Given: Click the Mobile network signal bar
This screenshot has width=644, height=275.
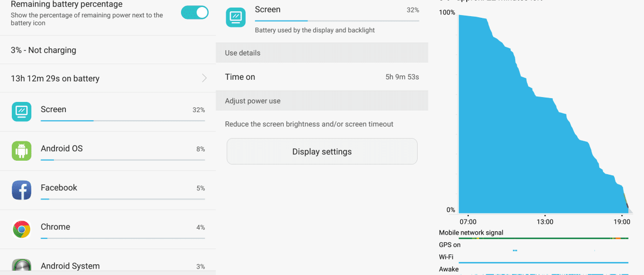Looking at the screenshot, I should pos(543,238).
